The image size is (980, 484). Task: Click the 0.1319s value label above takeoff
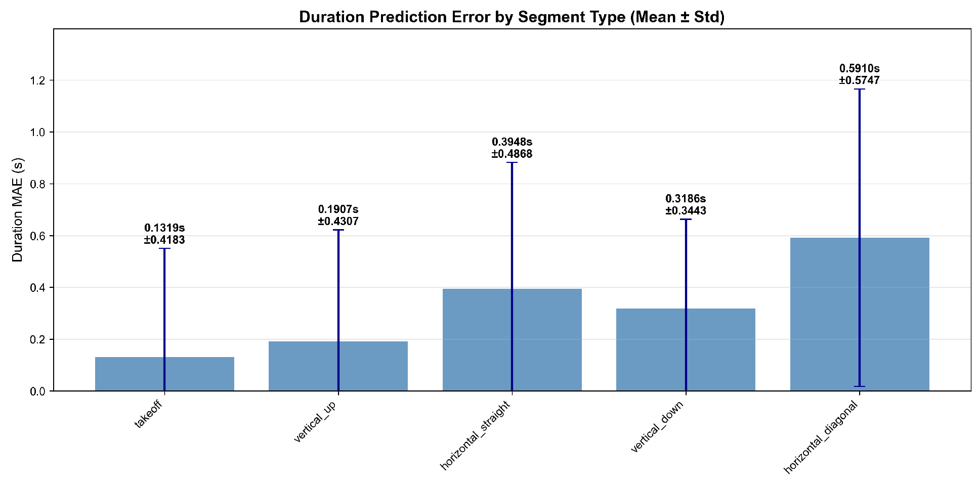coord(164,228)
